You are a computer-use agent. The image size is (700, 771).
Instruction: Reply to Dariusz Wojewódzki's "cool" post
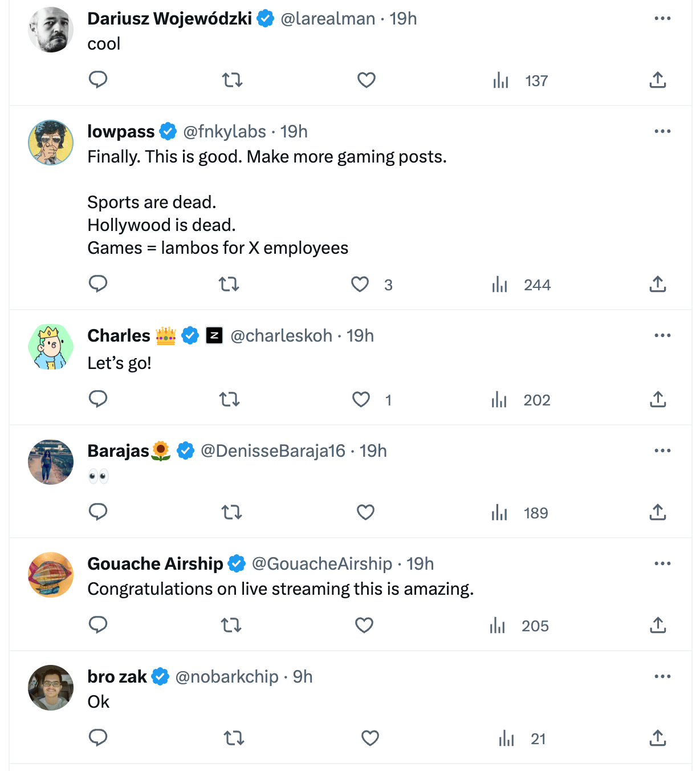[98, 79]
